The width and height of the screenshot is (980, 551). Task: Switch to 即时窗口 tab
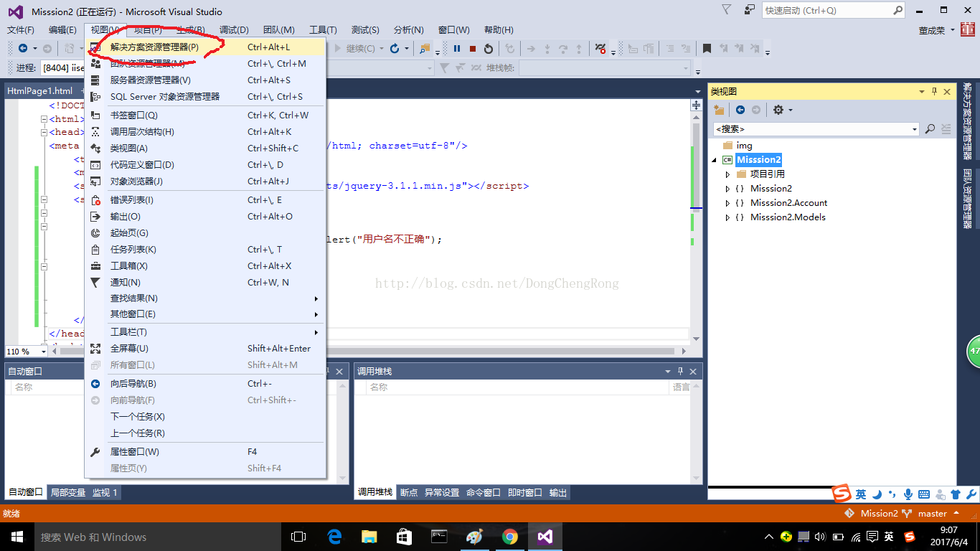524,492
